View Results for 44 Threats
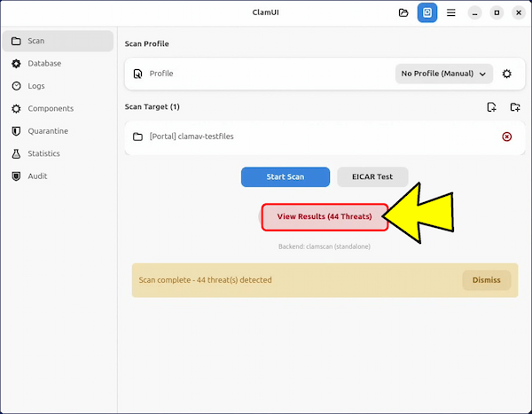Image resolution: width=532 pixels, height=414 pixels. tap(325, 217)
